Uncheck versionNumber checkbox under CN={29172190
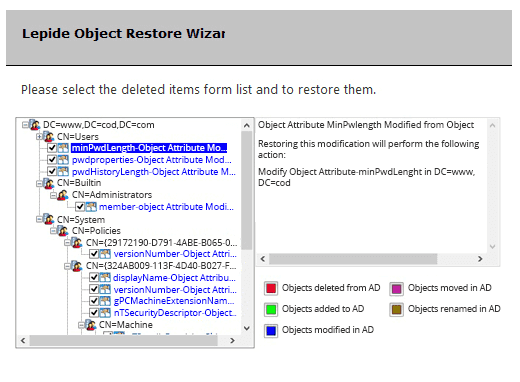This screenshot has height=382, width=520. click(x=94, y=254)
